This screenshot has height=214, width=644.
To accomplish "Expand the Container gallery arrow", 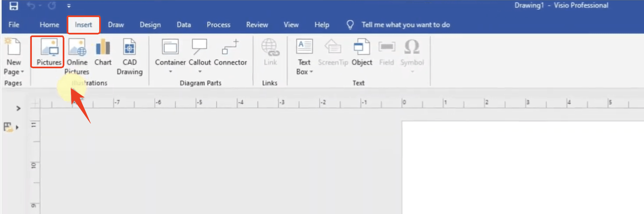I will pos(170,72).
